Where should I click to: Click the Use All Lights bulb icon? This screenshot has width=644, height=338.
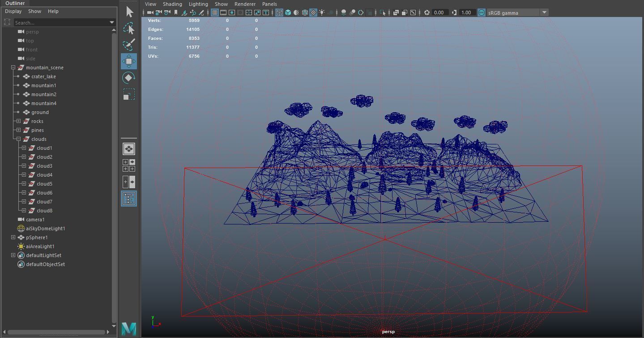click(322, 13)
